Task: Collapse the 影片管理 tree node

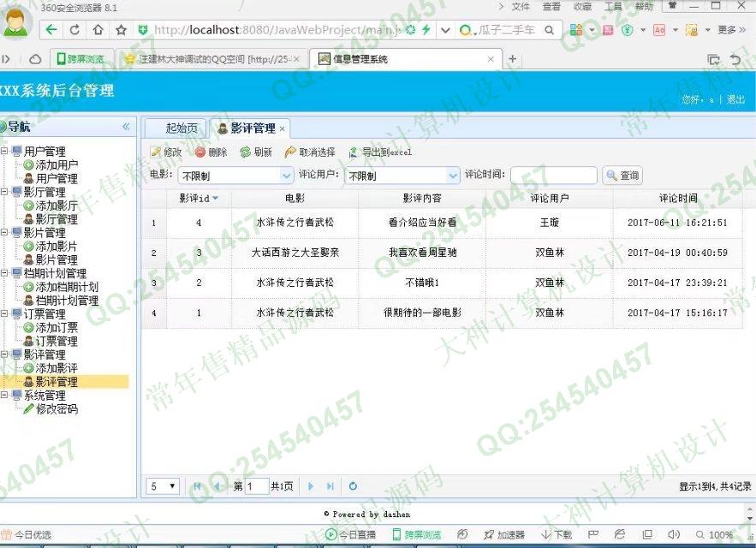Action: click(4, 232)
